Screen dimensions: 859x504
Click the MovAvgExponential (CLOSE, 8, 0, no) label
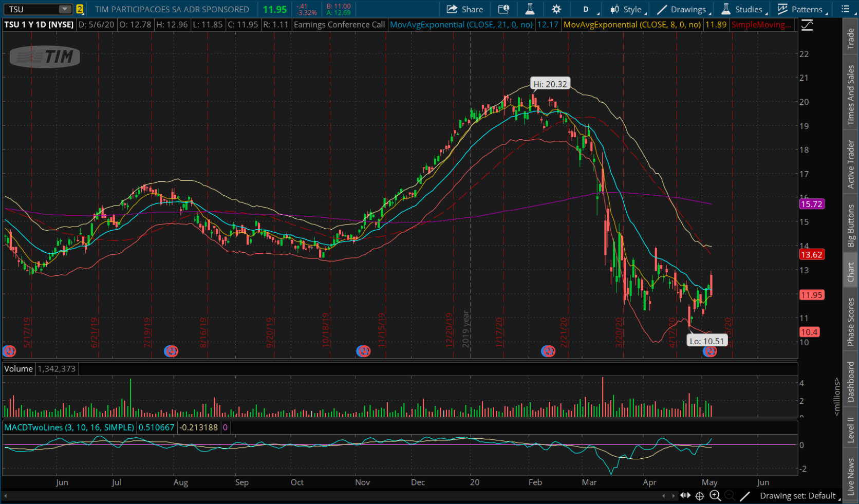point(632,25)
